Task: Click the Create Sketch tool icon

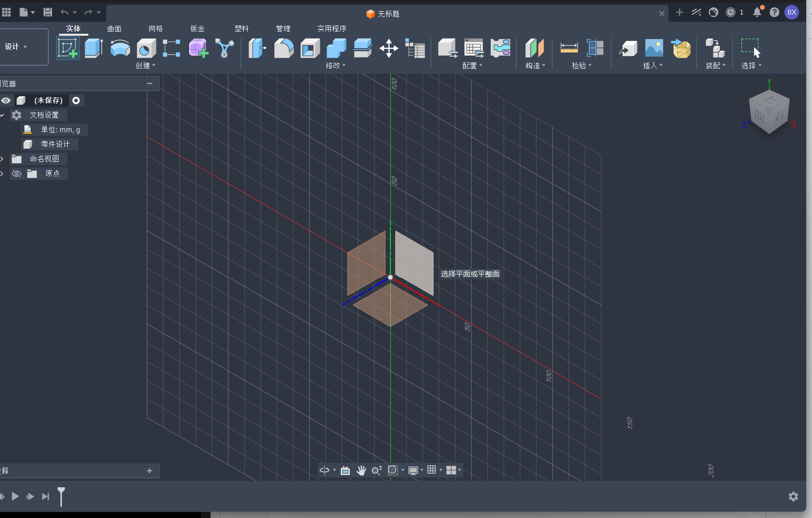Action: pyautogui.click(x=68, y=48)
